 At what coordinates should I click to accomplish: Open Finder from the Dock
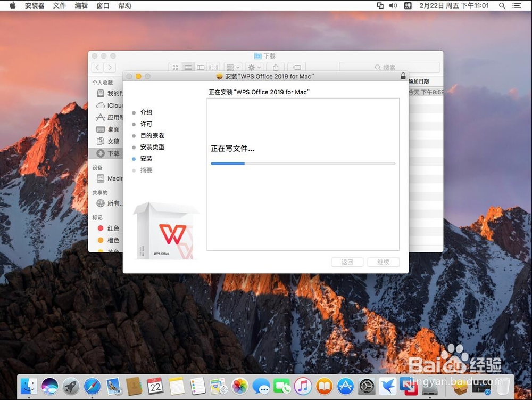coord(29,386)
